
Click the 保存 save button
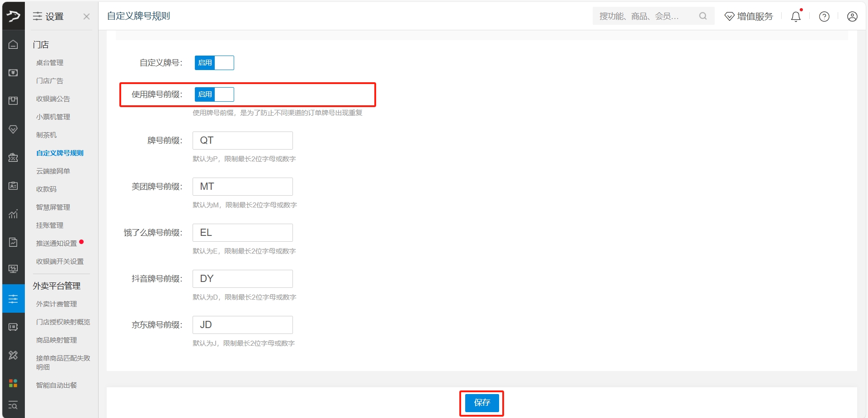click(x=482, y=403)
